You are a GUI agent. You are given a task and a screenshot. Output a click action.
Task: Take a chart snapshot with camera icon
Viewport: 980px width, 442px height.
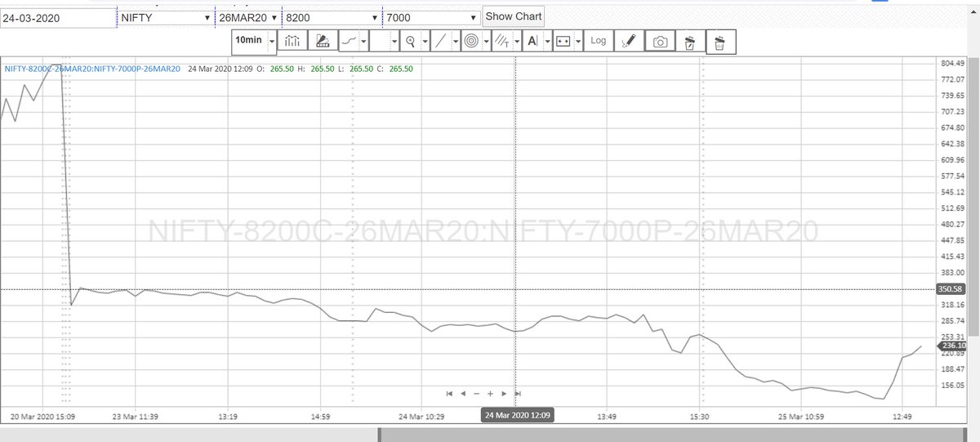660,41
